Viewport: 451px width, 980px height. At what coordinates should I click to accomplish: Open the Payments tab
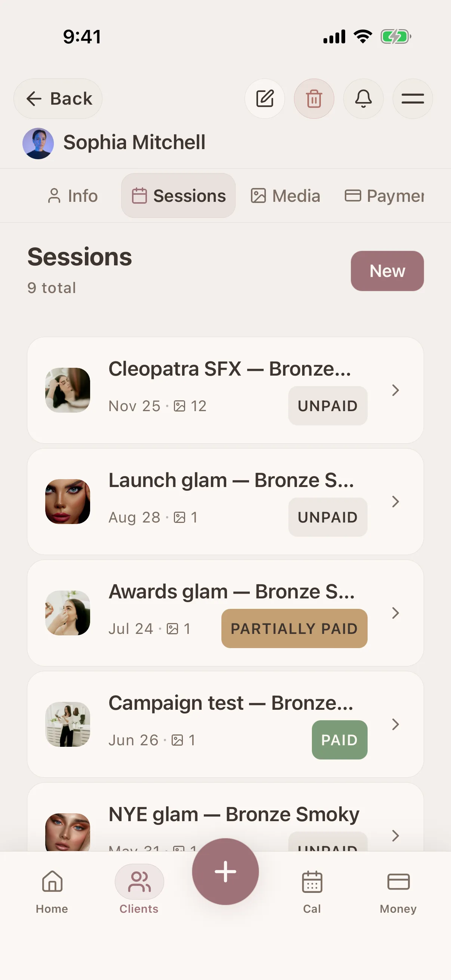tap(384, 195)
